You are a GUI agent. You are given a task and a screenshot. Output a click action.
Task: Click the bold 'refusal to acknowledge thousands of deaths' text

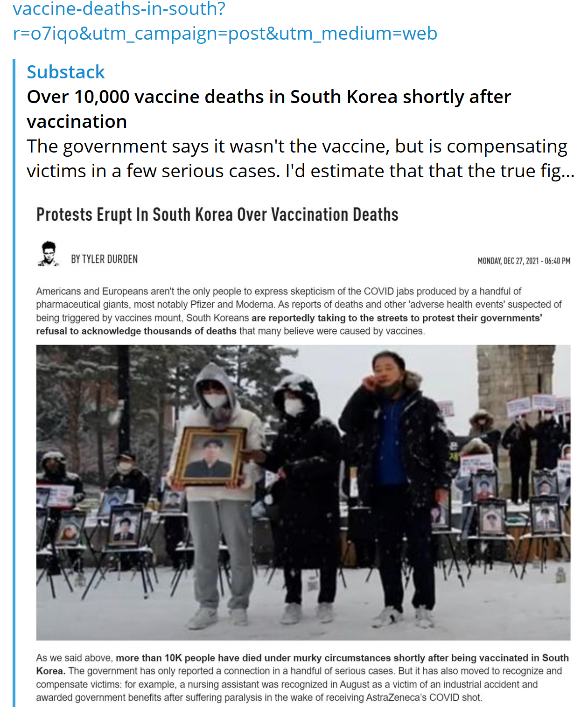point(136,331)
